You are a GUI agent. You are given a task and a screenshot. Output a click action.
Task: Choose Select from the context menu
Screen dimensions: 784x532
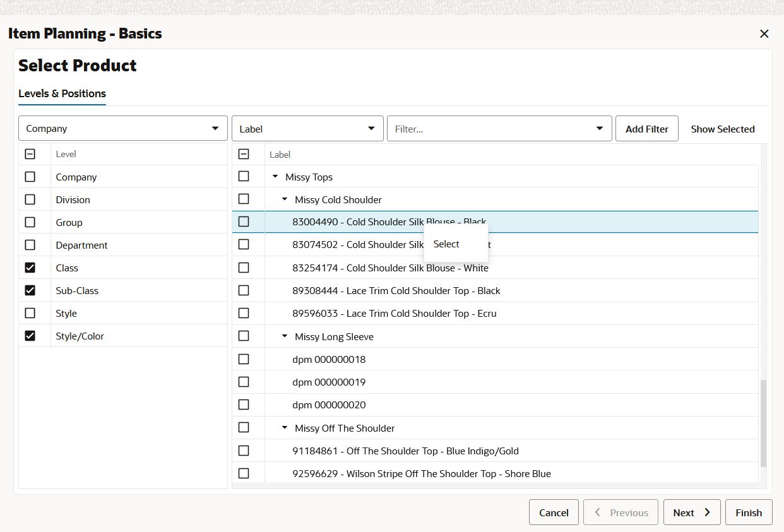(x=446, y=244)
